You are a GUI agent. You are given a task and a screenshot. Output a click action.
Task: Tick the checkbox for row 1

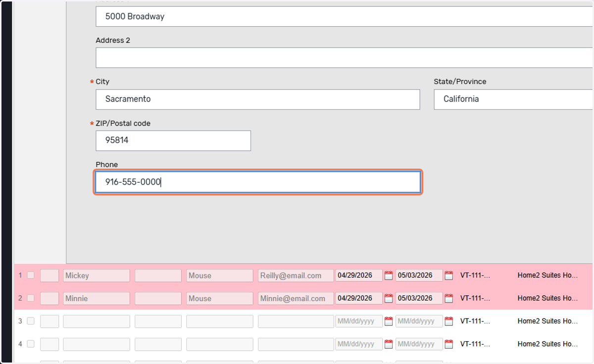pos(31,275)
